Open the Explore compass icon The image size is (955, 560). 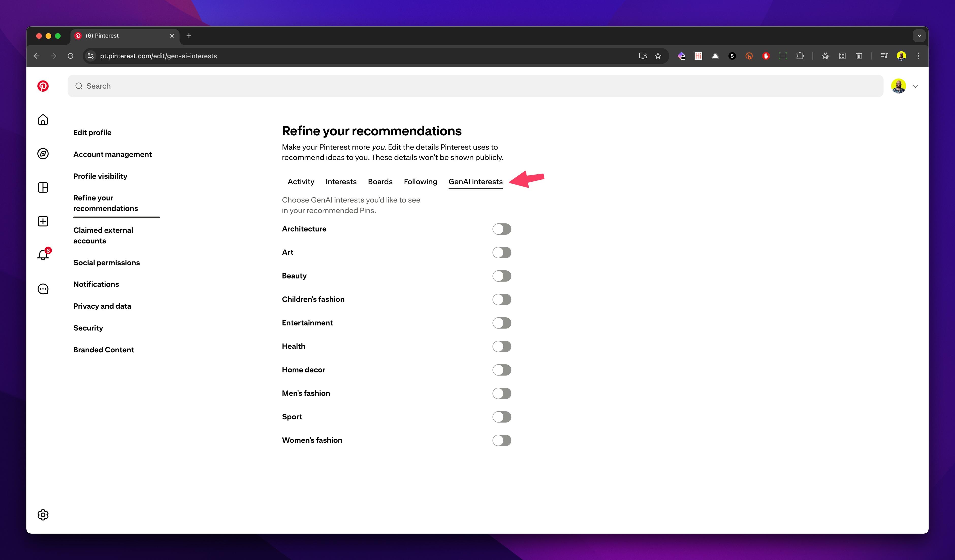43,153
